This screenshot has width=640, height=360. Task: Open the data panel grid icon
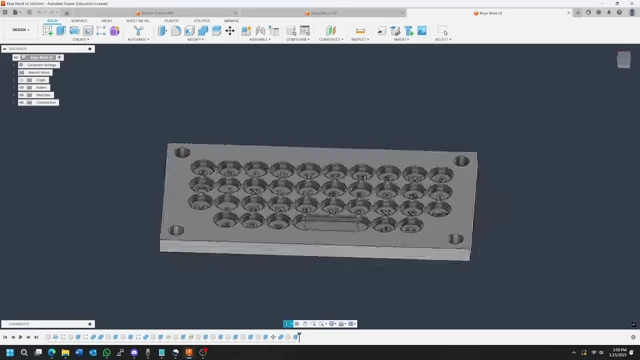(5, 13)
